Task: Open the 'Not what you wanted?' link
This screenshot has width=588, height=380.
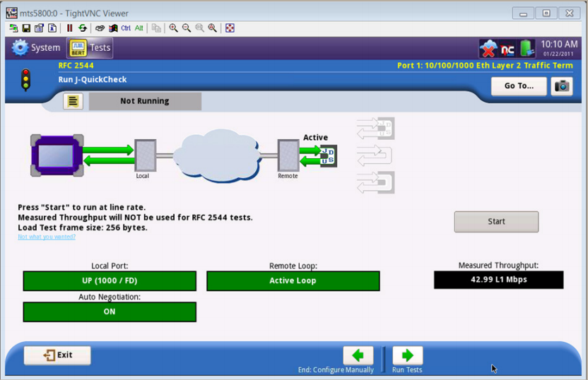Action: pyautogui.click(x=47, y=237)
